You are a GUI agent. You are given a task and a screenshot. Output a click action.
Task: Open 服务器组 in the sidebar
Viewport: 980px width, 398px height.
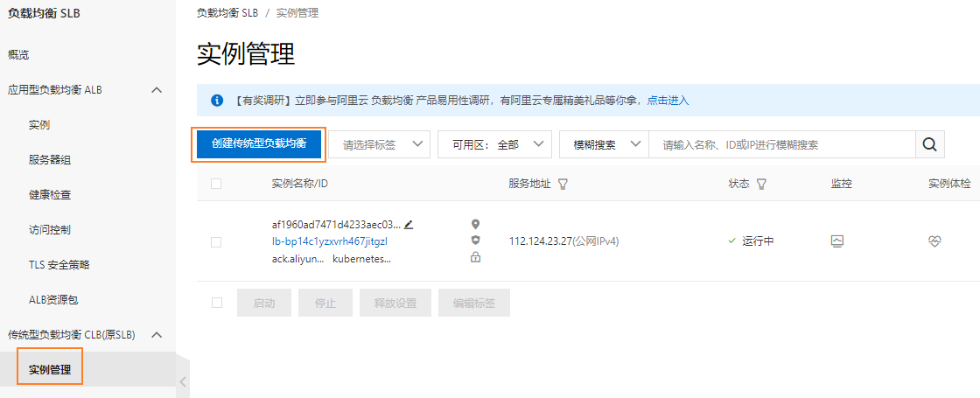[x=50, y=160]
